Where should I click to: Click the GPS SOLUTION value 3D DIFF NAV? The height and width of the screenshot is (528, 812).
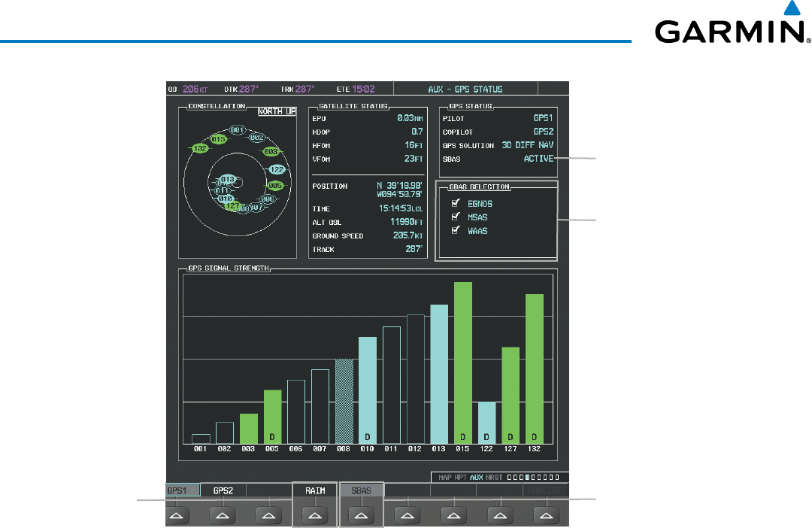(x=527, y=145)
